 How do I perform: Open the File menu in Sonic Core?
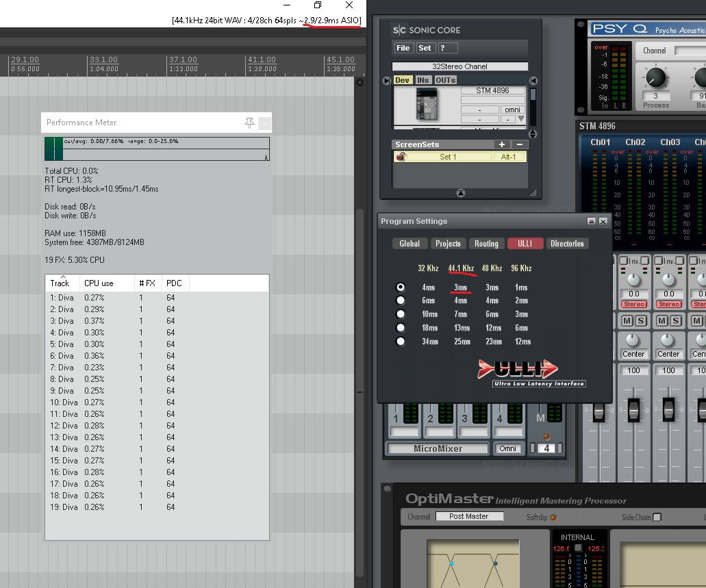tap(403, 48)
